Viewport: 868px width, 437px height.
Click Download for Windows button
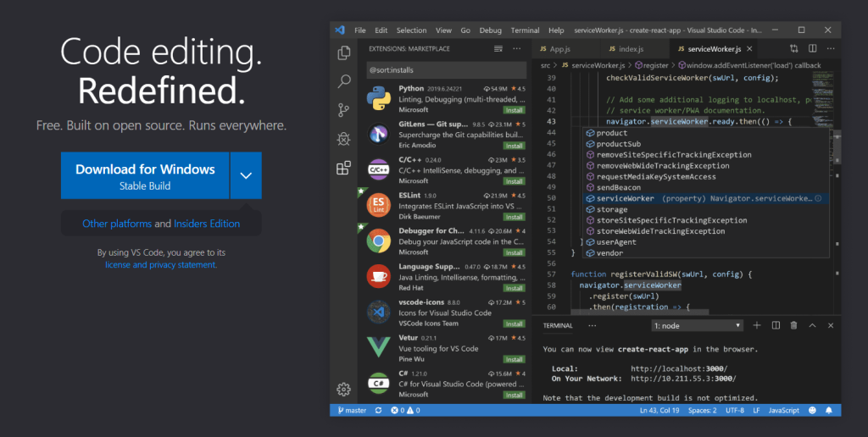(x=145, y=175)
